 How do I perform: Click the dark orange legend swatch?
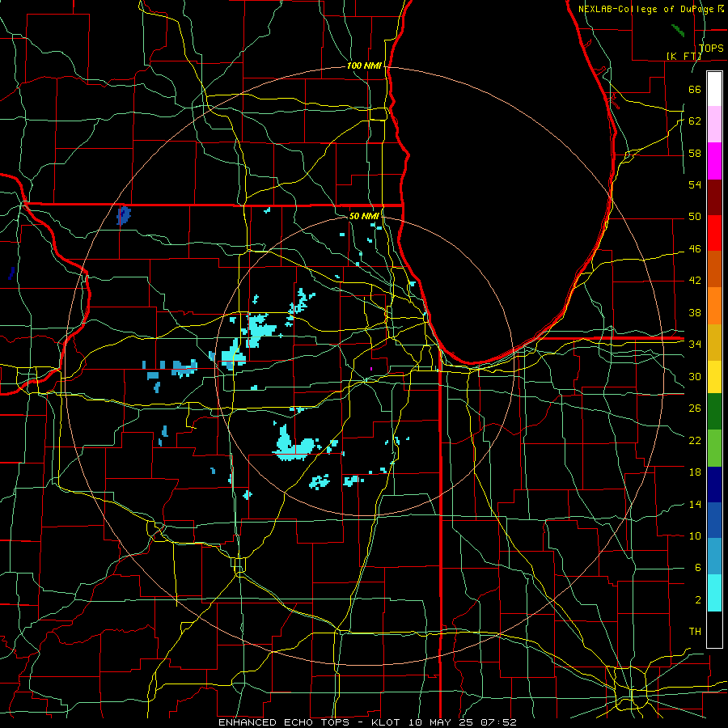[714, 269]
